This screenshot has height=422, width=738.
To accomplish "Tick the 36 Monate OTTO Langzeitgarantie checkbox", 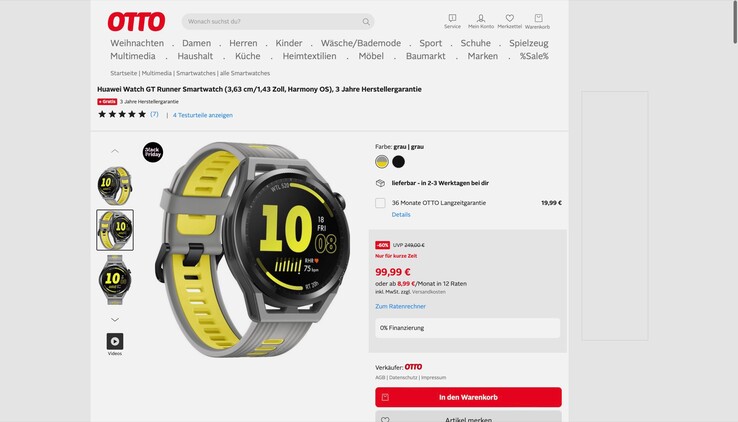I will pos(380,203).
